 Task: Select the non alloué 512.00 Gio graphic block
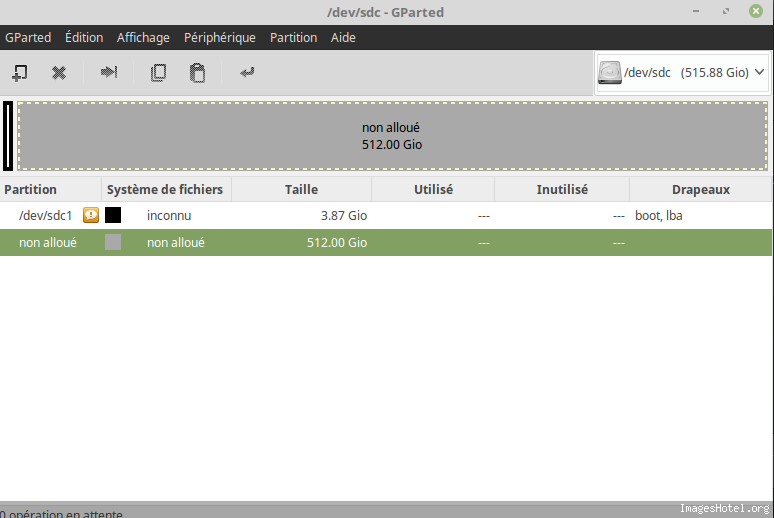click(392, 136)
